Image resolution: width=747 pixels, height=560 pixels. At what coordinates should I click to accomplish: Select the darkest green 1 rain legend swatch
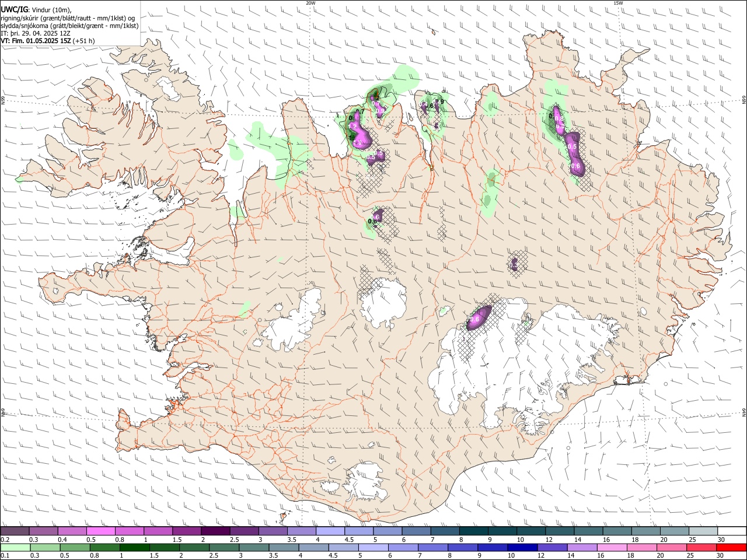[135, 547]
